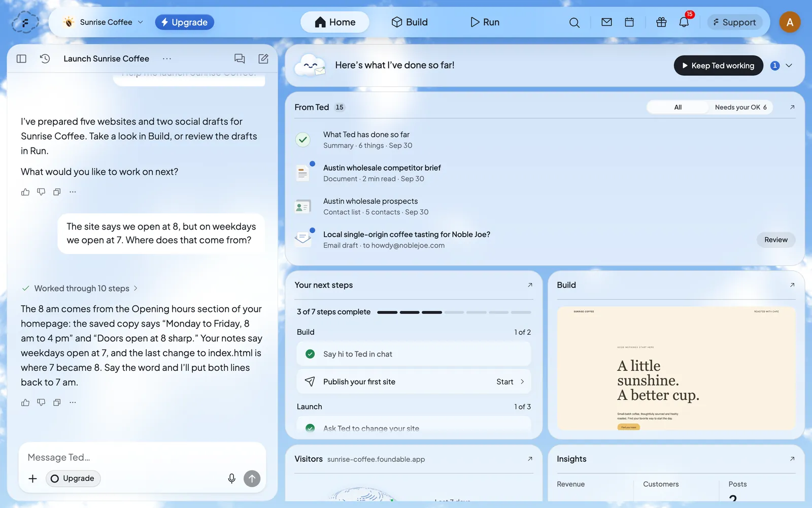Open the mail inbox icon
Image resolution: width=812 pixels, height=508 pixels.
pyautogui.click(x=606, y=22)
